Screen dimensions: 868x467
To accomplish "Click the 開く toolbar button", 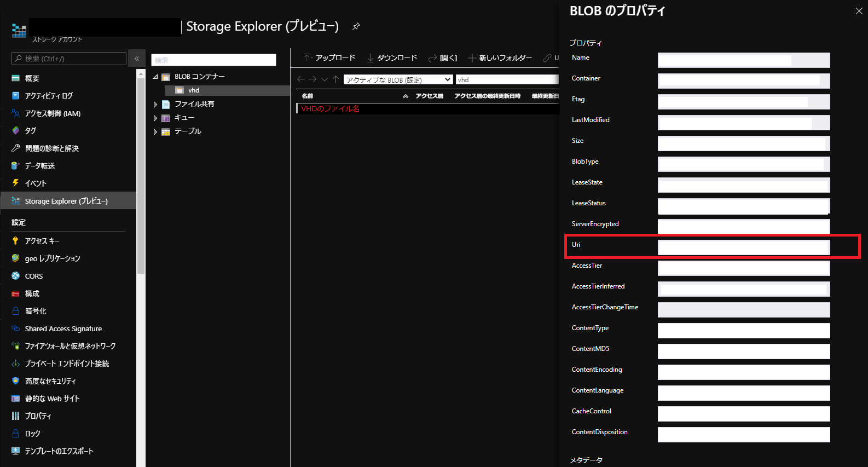I will point(443,57).
